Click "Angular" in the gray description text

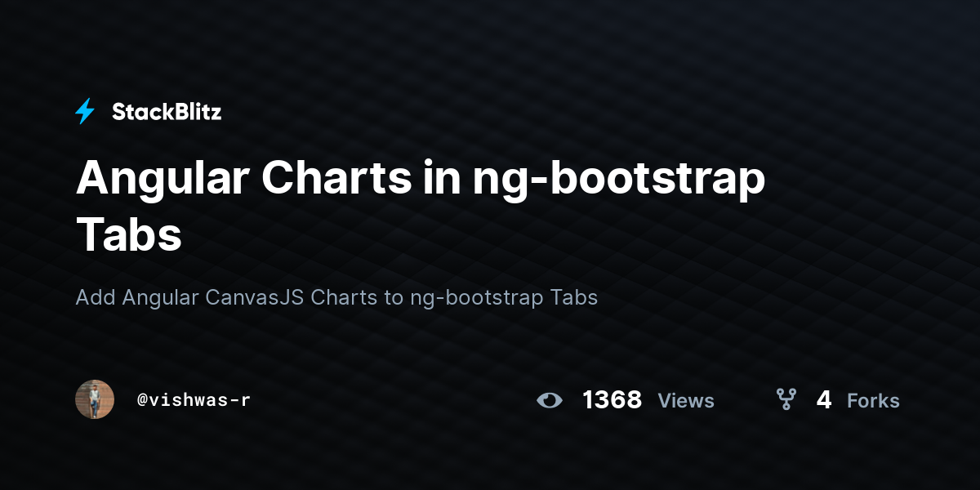coord(160,297)
